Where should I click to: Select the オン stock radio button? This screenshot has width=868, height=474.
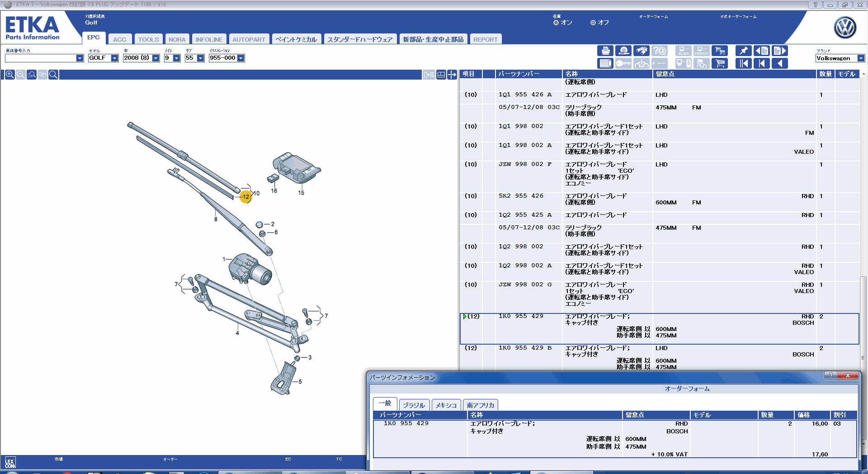pos(556,23)
